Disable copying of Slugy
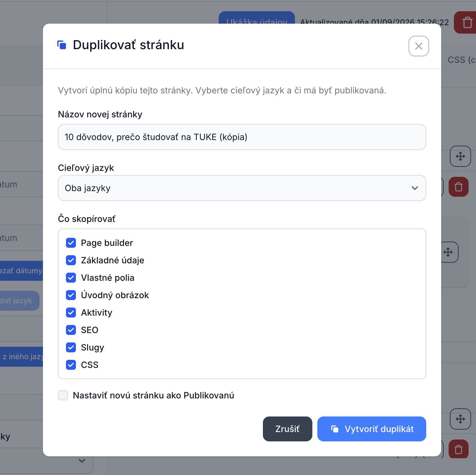 tap(71, 347)
